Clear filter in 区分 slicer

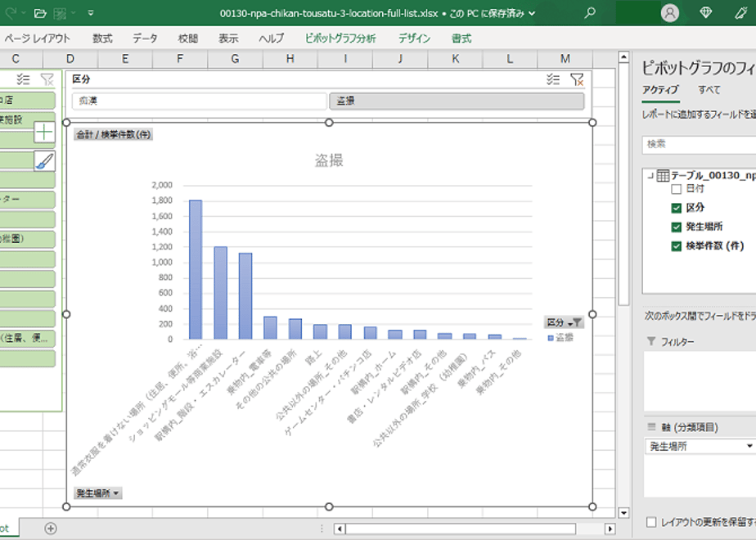click(x=577, y=79)
